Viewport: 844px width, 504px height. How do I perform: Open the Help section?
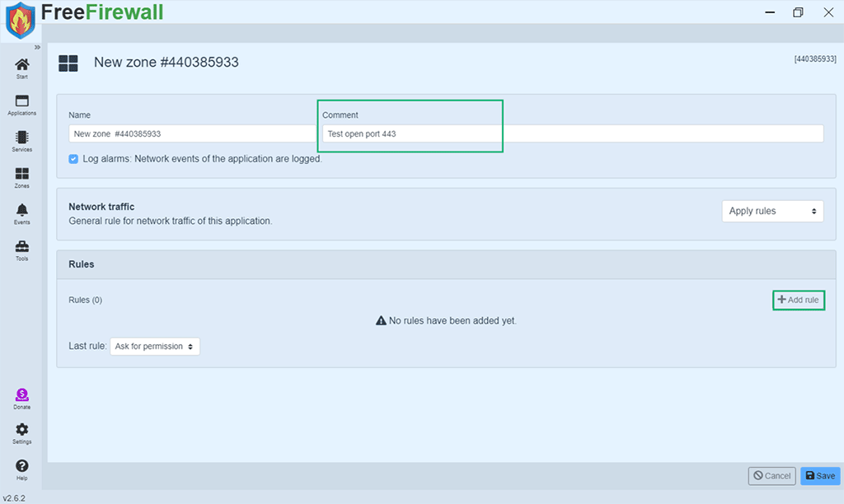click(x=21, y=466)
